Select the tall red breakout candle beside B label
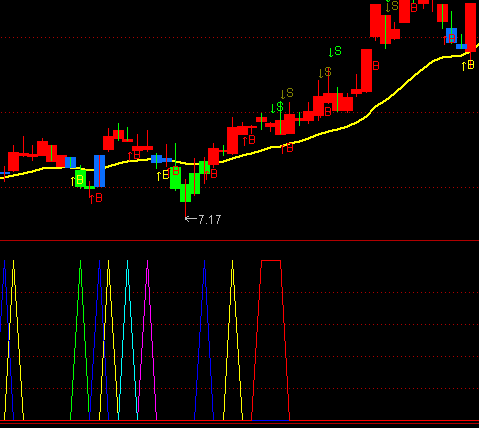 coord(366,70)
